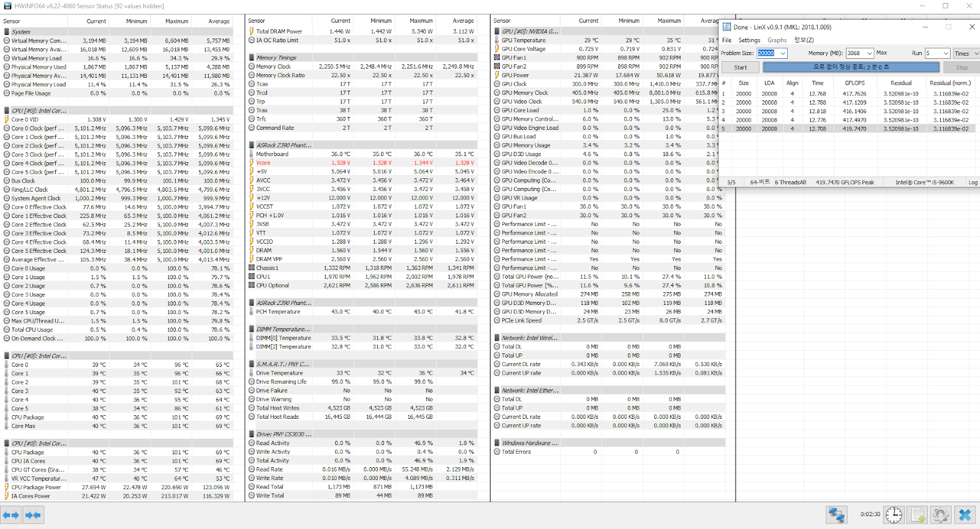980x529 pixels.
Task: Select the red Vcore sensor row label
Action: [x=263, y=163]
